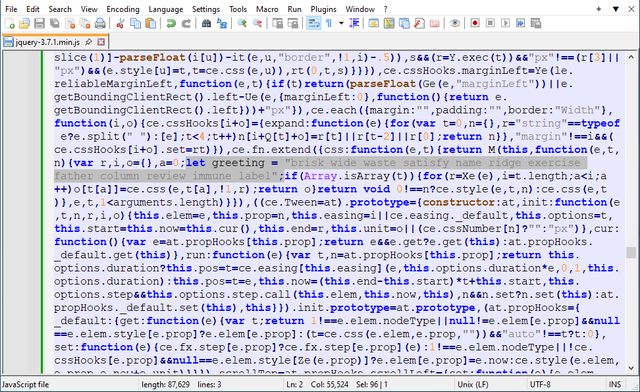Viewport: 640px width, 392px height.
Task: Open the Tools menu
Action: [x=238, y=9]
